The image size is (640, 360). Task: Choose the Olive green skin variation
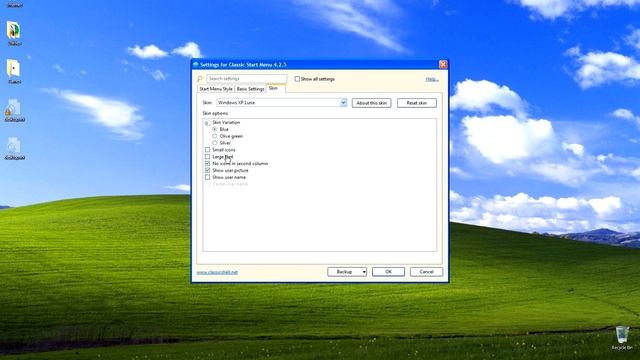pos(215,136)
